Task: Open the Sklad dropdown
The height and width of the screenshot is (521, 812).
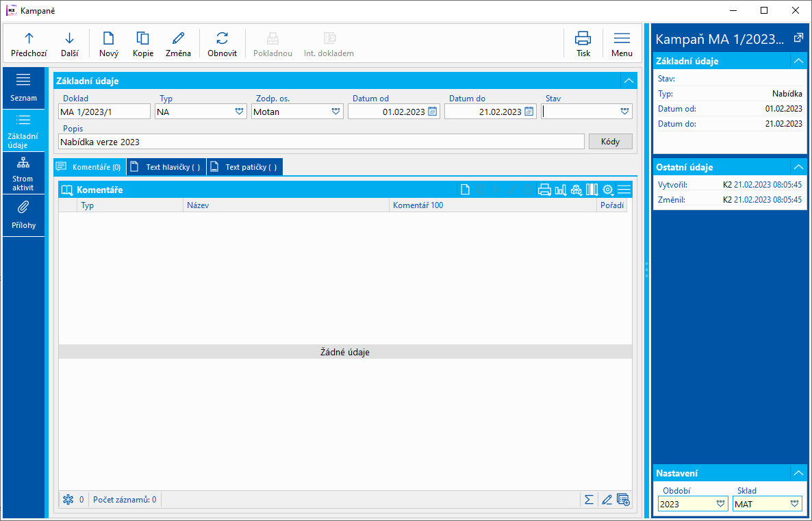Action: pyautogui.click(x=794, y=504)
